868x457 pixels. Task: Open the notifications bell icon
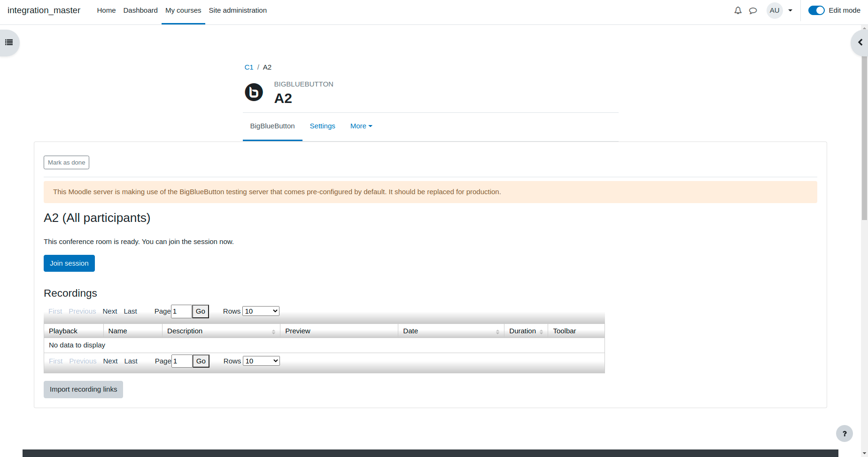pos(738,10)
